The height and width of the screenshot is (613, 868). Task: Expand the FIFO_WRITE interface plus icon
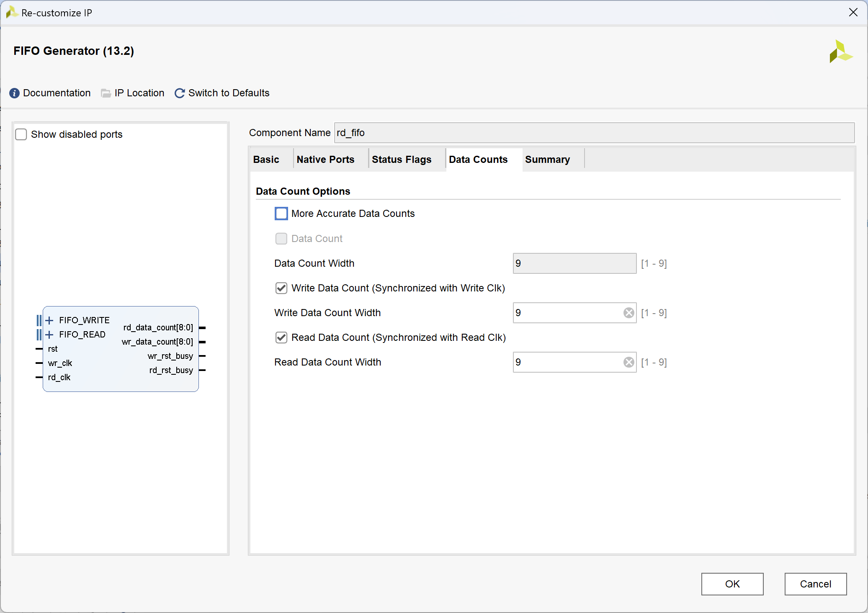(49, 321)
